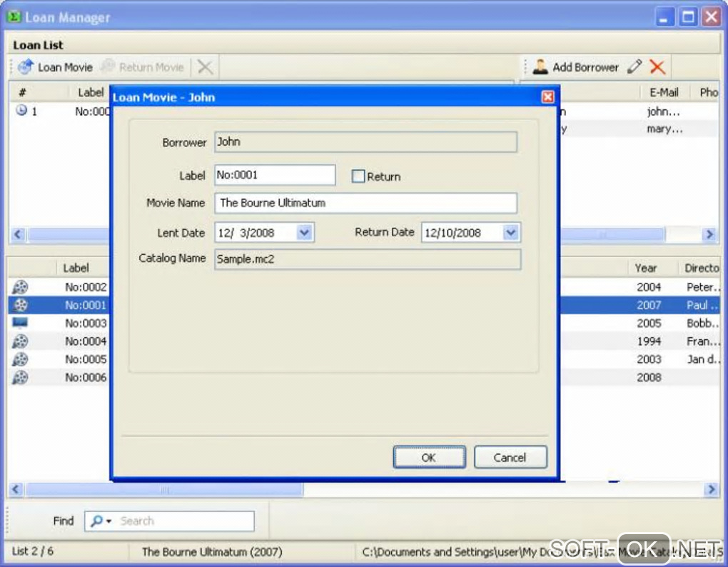Click the film reel icon for No:0002
Screen dimensions: 728x567
point(20,287)
